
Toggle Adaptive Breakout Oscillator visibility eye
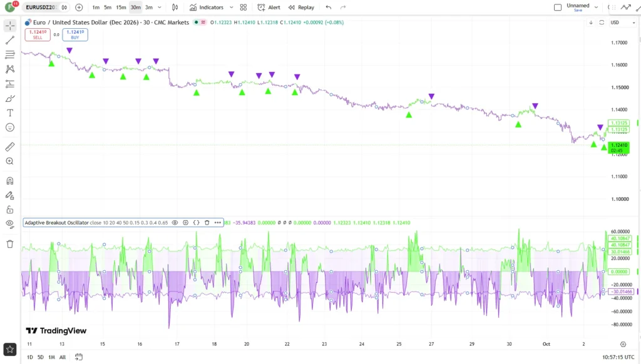coord(175,223)
